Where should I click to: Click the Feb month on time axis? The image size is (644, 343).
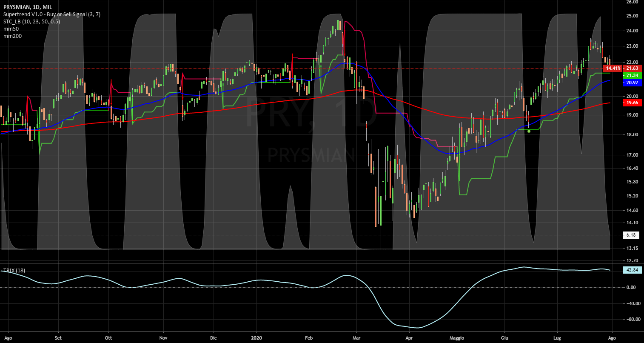click(309, 338)
